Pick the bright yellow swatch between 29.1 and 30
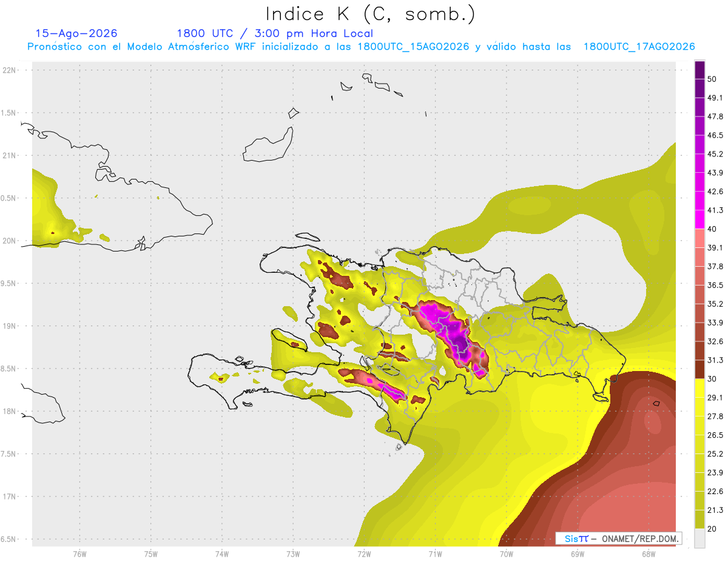The height and width of the screenshot is (562, 728). point(699,388)
